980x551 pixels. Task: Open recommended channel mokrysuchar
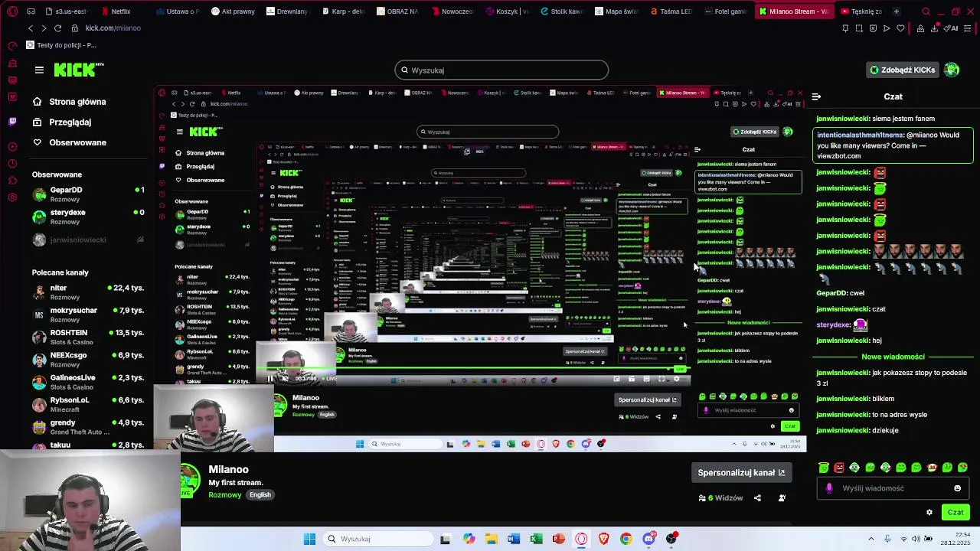pyautogui.click(x=88, y=315)
